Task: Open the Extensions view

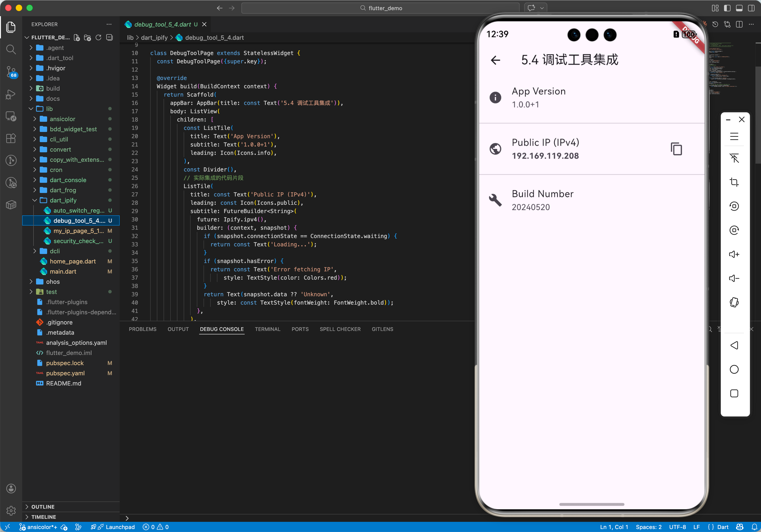Action: (11, 138)
